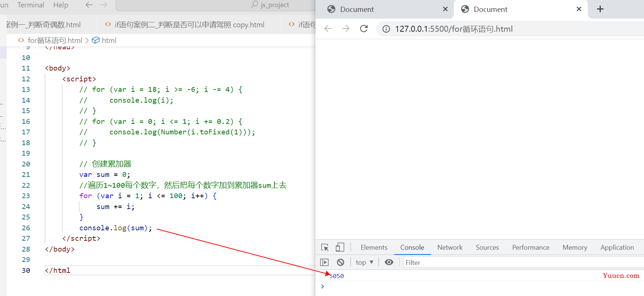Viewport: 644px width, 296px height.
Task: Click the 'var sum = 0;' code line
Action: coord(105,175)
